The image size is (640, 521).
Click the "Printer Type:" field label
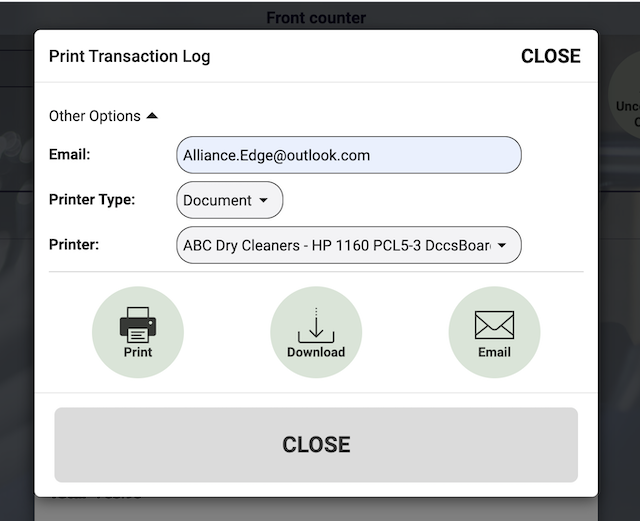[x=92, y=199]
